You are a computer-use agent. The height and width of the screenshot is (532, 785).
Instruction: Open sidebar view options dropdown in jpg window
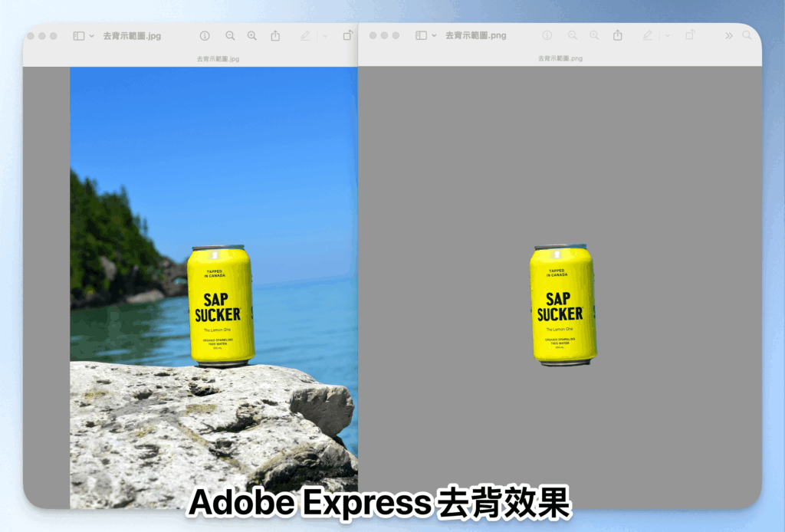90,35
